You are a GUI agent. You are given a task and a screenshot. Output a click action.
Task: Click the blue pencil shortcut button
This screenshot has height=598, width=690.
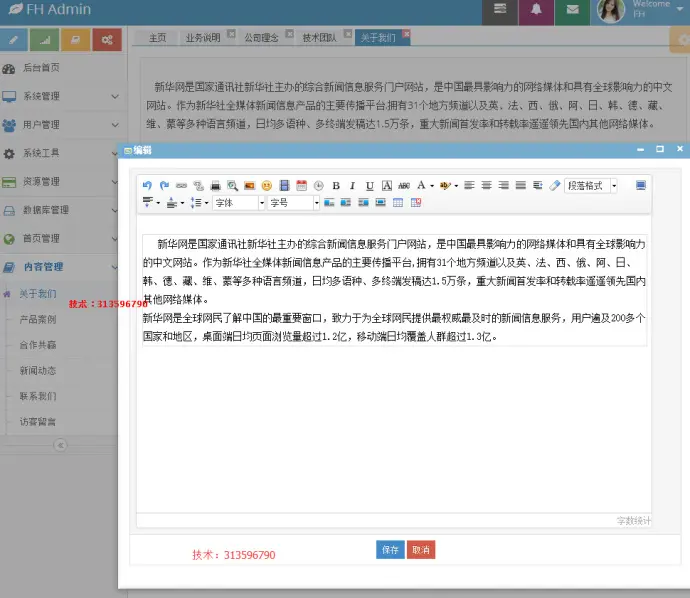(14, 40)
